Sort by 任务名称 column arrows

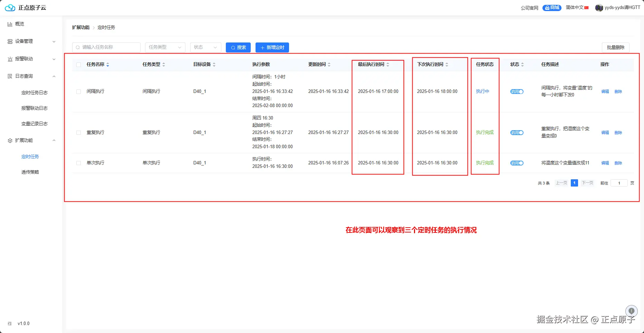click(108, 65)
